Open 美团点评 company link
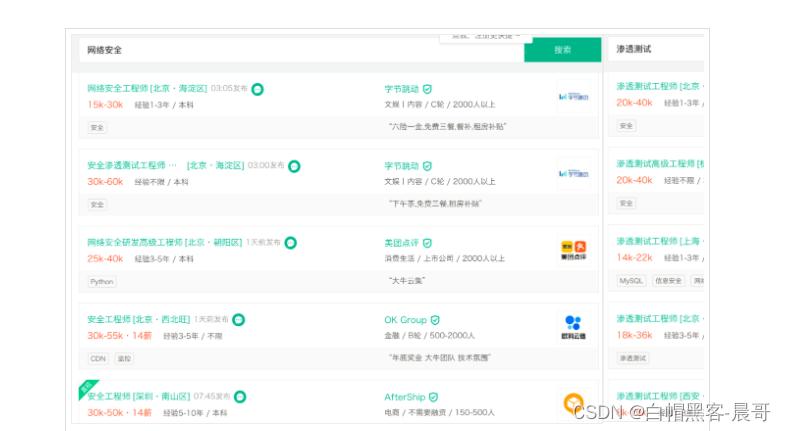This screenshot has height=431, width=786. [402, 243]
